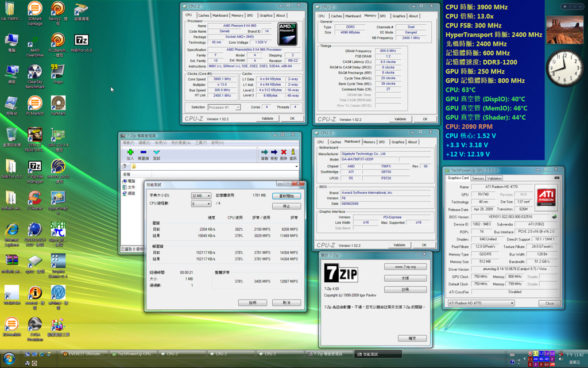
Task: Click the desktop picture slideshow gadget thumbnail
Action: (564, 30)
